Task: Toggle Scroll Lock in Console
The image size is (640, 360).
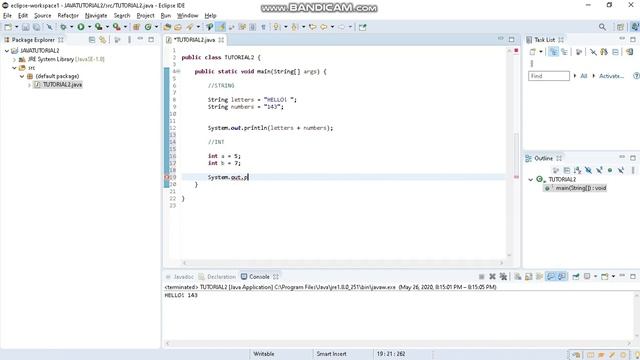Action: click(529, 277)
